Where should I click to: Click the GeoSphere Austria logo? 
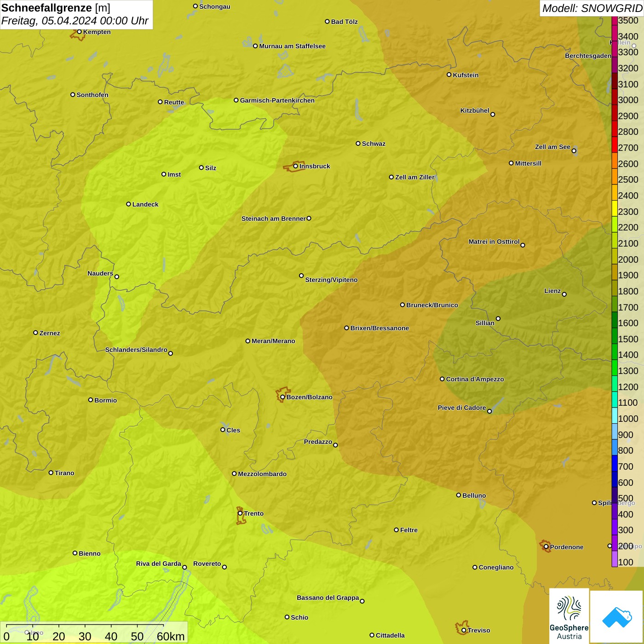pos(569,615)
